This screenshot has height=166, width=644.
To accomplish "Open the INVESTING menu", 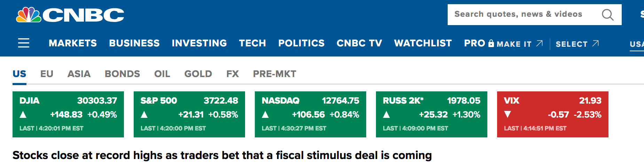I will click(x=199, y=43).
